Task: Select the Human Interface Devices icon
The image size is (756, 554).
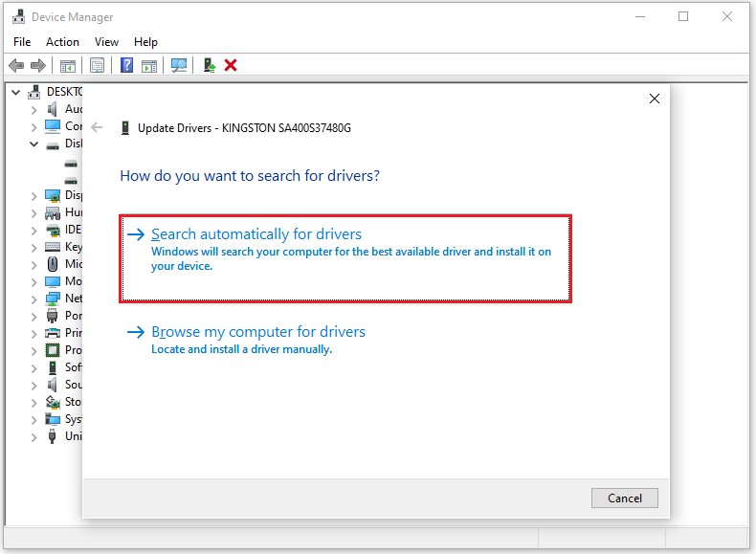Action: pos(53,212)
